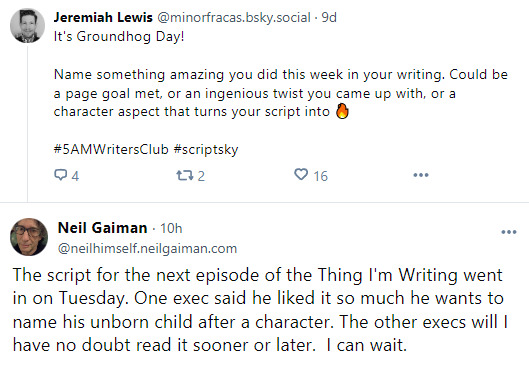This screenshot has width=529, height=365.
Task: Open Jeremiah Lewis's avatar picture
Action: (27, 26)
